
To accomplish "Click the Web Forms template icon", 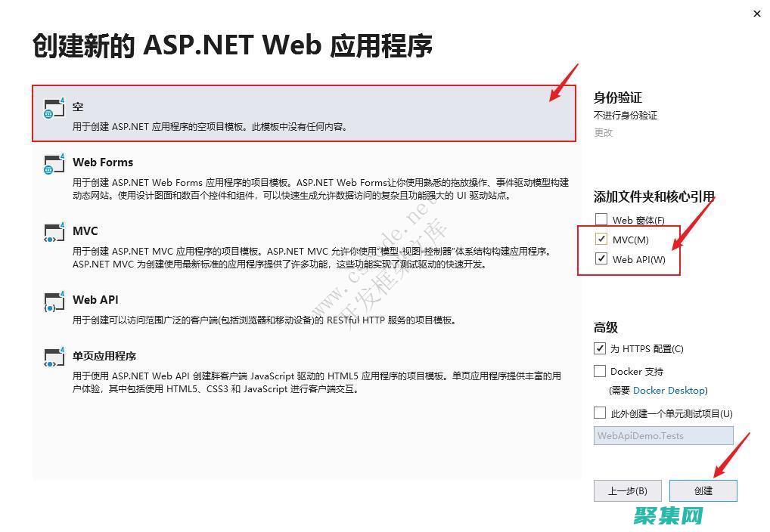I will [x=54, y=164].
